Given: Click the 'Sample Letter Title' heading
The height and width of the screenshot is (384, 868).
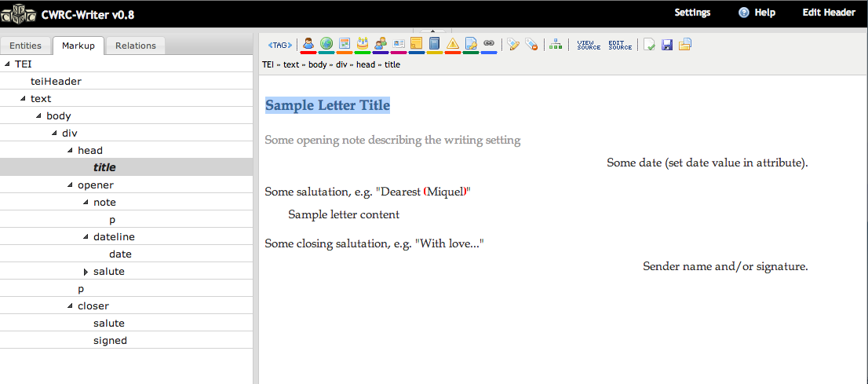Looking at the screenshot, I should 328,104.
